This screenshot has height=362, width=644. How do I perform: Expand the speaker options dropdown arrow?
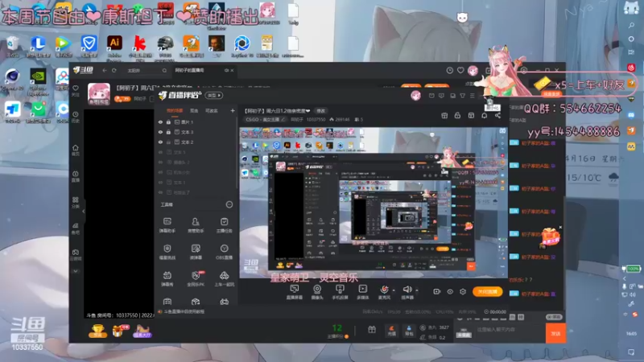point(416,290)
